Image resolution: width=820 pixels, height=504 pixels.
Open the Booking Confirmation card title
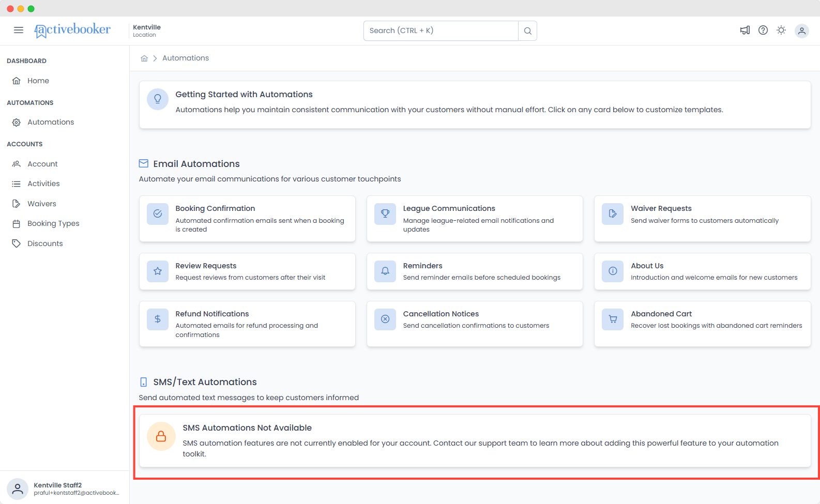click(215, 208)
